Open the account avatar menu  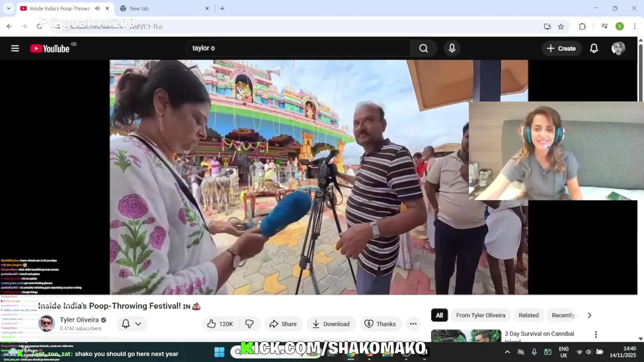[x=618, y=48]
